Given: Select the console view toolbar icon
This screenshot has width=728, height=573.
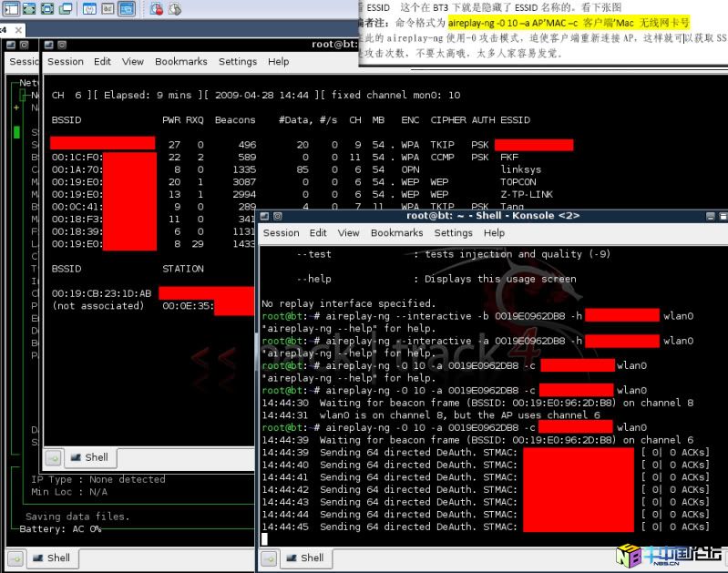Looking at the screenshot, I should [x=127, y=9].
